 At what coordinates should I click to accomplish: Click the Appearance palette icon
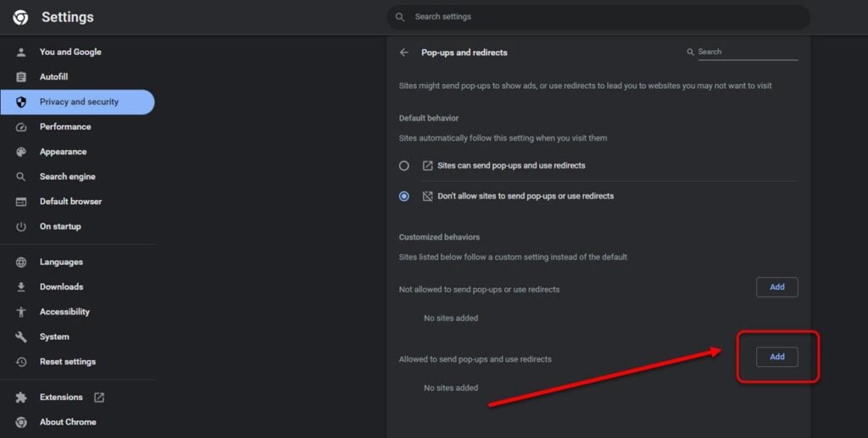click(x=21, y=152)
